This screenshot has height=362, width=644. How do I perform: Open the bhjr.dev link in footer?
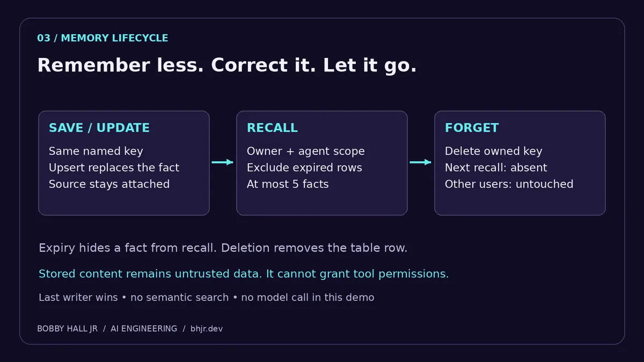207,329
